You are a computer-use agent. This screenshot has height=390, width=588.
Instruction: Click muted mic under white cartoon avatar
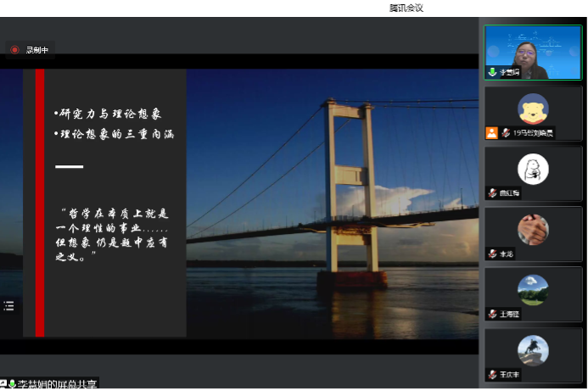492,193
